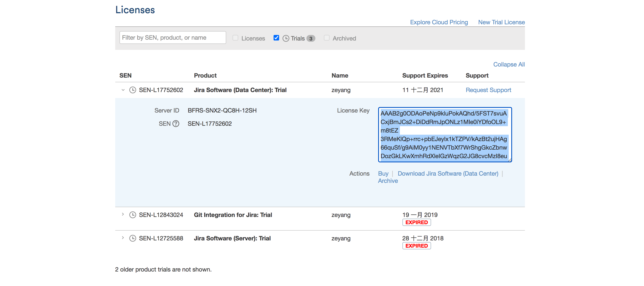
Task: Enable the Licenses filter checkbox
Action: point(235,38)
